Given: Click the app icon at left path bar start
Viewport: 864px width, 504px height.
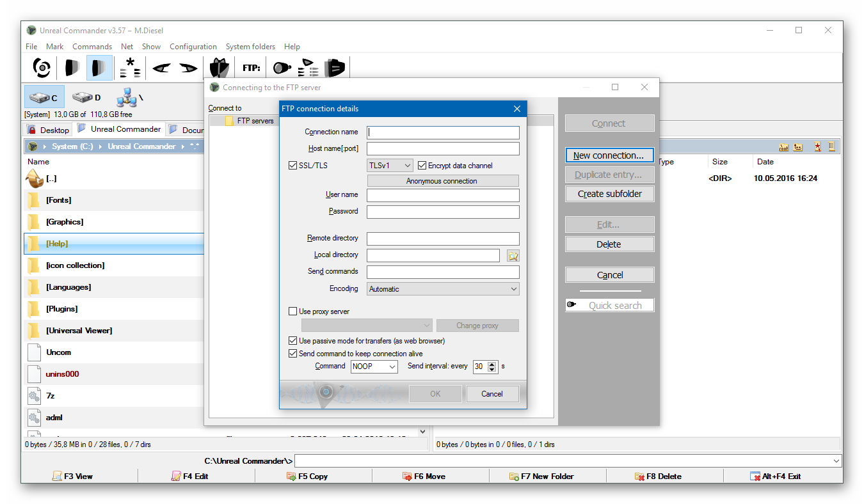Looking at the screenshot, I should click(33, 146).
